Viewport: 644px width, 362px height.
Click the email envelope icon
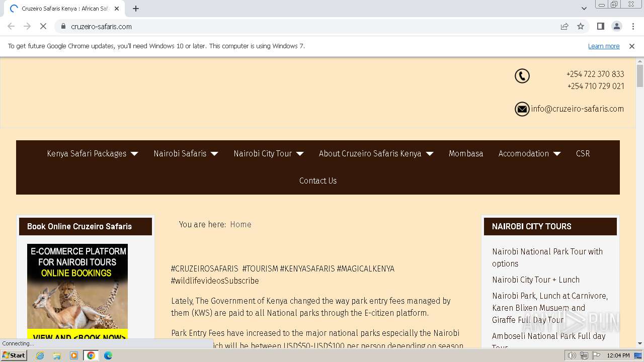point(522,109)
